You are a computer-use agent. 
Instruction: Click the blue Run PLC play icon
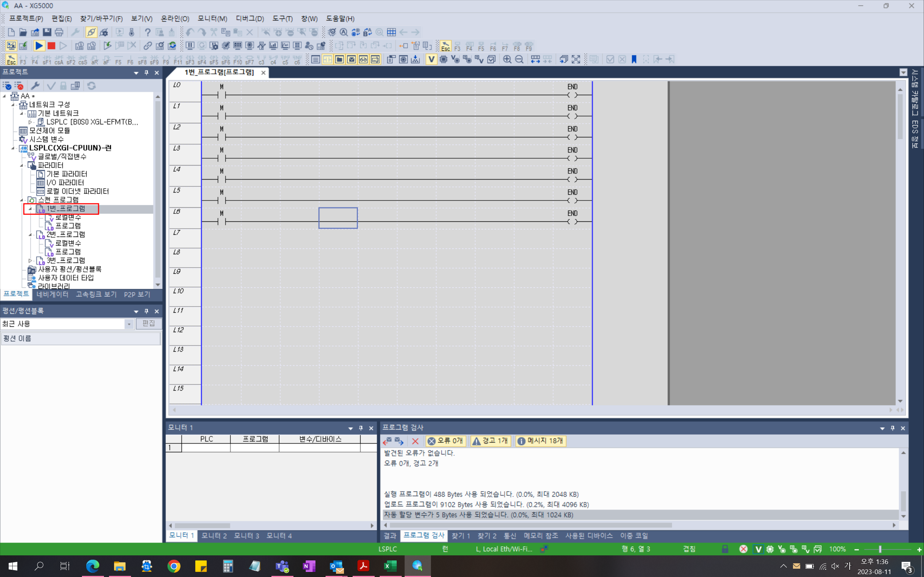[39, 46]
